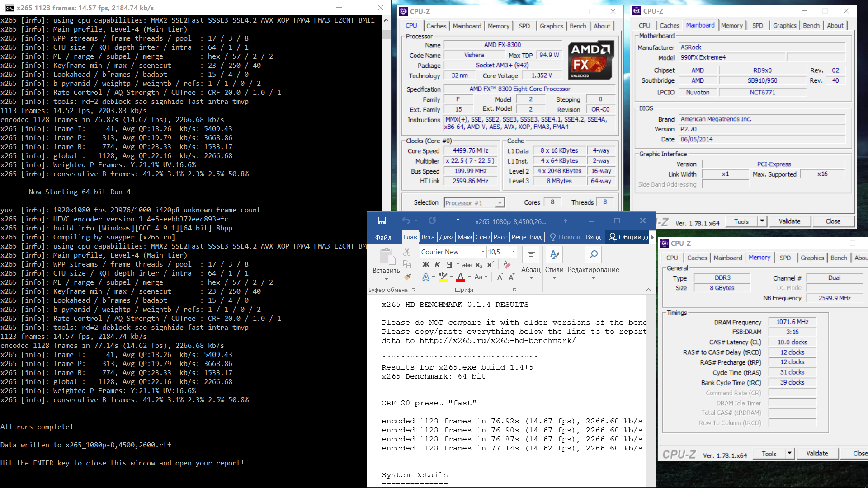868x488 pixels.
Task: Click the Tools button in Memory CPU-Z
Action: (769, 454)
